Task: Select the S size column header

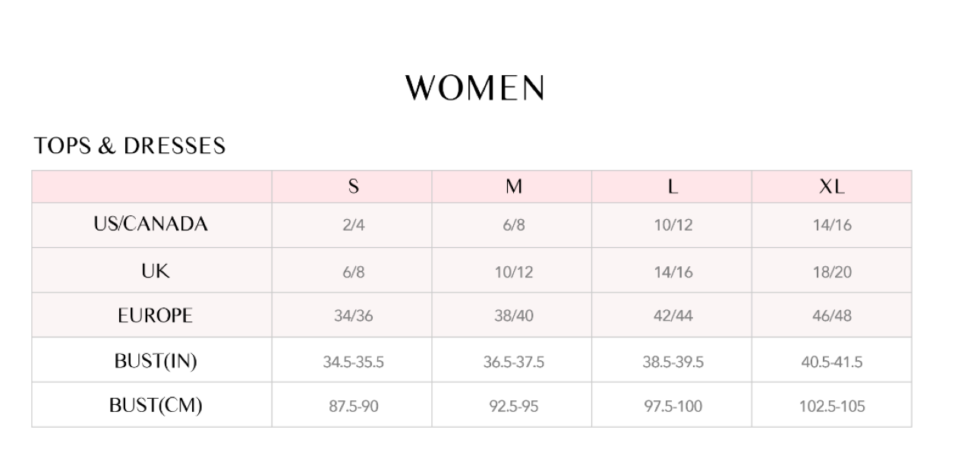Action: 353,187
